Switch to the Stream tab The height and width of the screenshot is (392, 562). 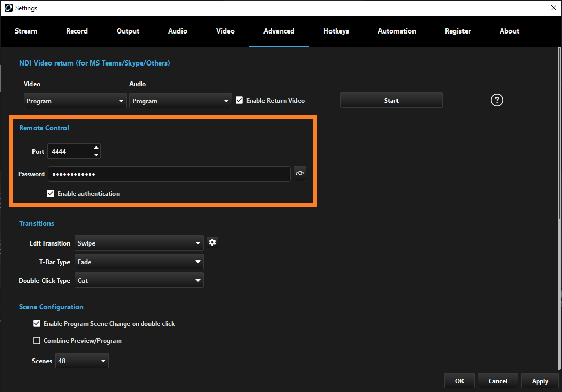click(26, 31)
